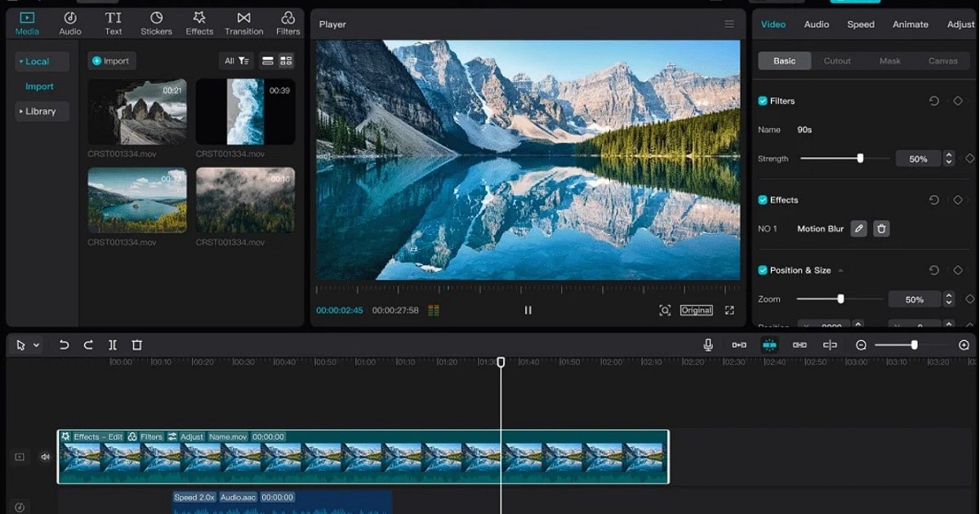Click the Import button in the Media panel

point(111,60)
